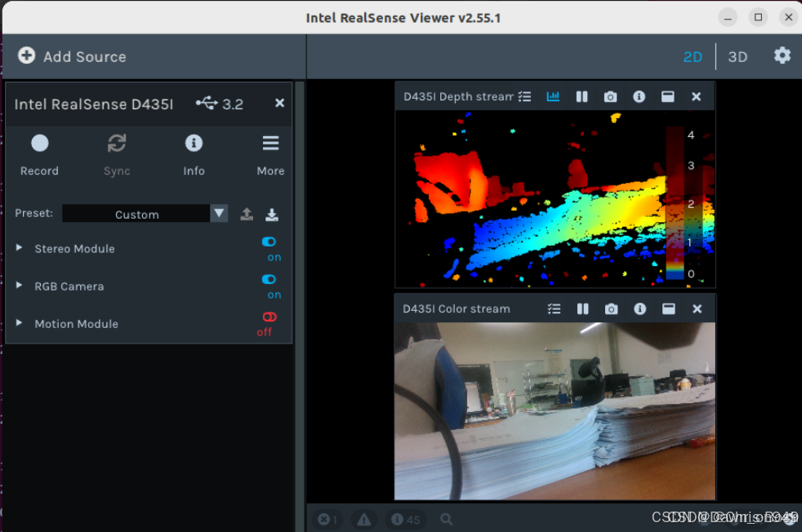Screen dimensions: 802x532
Task: Open Depth stream list options icon
Action: [524, 96]
